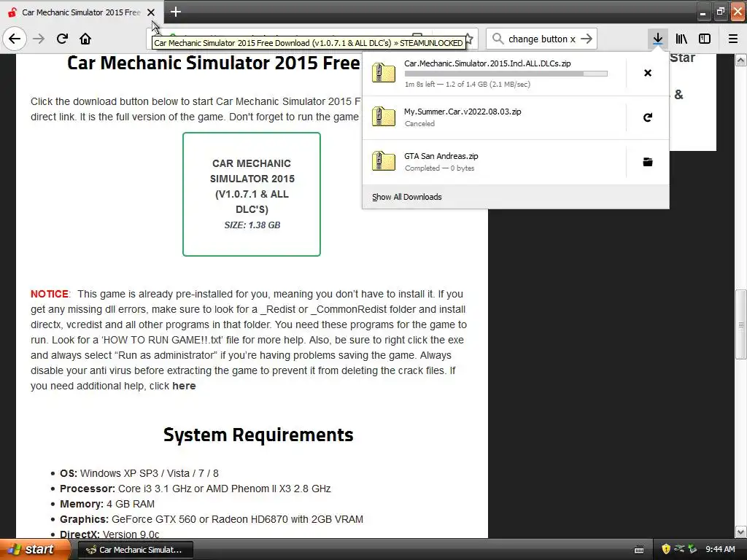Click the 'OS: Windows XP SP3' requirement
The height and width of the screenshot is (560, 747).
tap(139, 473)
